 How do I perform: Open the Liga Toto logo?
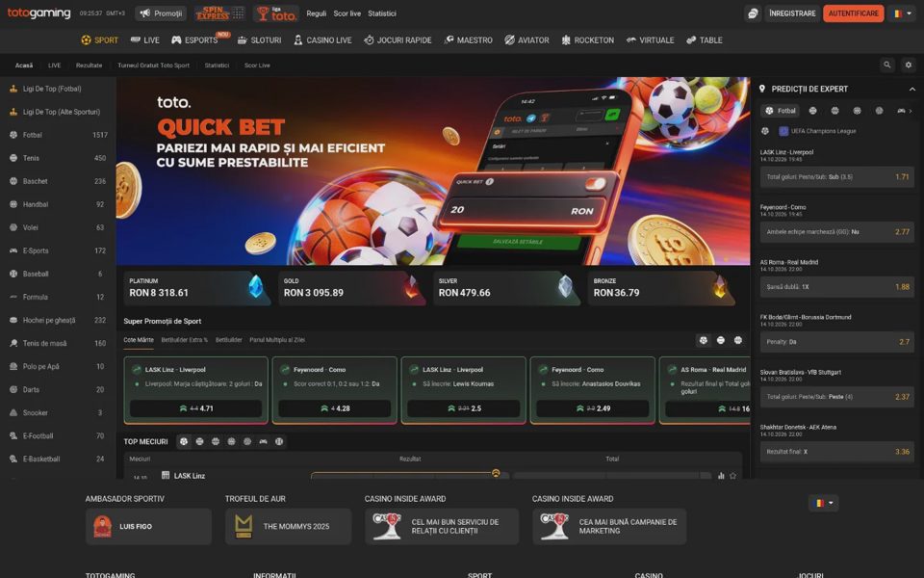(276, 13)
